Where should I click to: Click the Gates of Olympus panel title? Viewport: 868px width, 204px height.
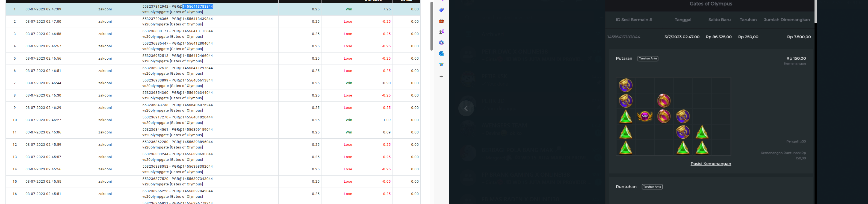coord(711,4)
